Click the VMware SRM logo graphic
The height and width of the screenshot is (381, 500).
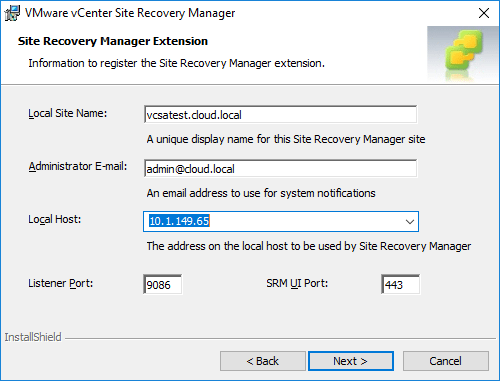point(463,54)
